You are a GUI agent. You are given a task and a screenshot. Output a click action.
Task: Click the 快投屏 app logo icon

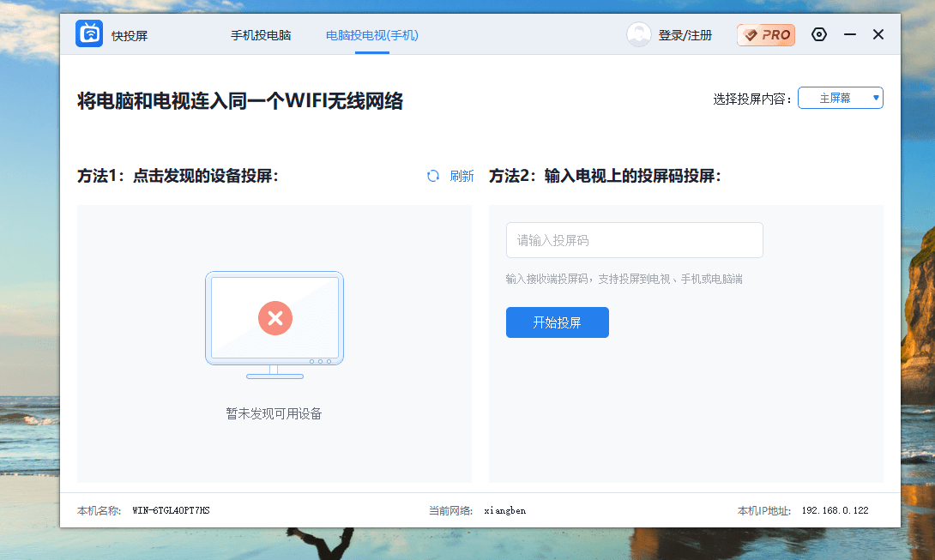(89, 34)
